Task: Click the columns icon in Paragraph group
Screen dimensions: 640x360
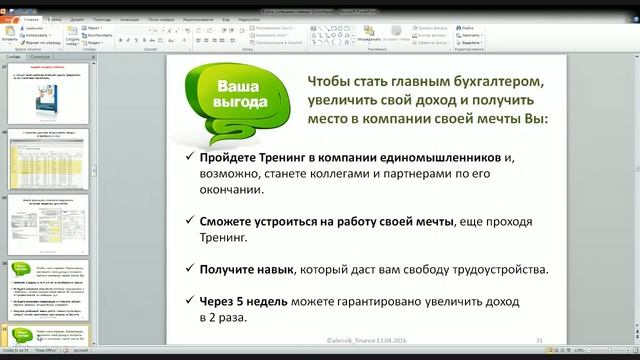Action: 232,40
